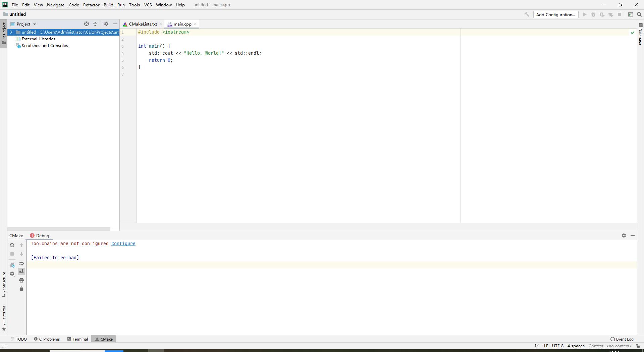Open the File menu
Screen dimensions: 644x352
15,5
